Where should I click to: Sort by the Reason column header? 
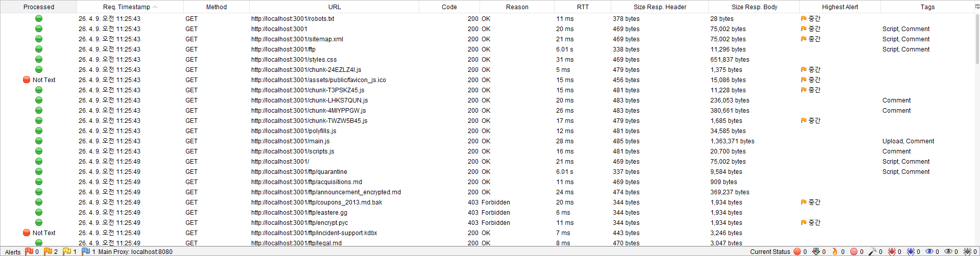coord(517,7)
